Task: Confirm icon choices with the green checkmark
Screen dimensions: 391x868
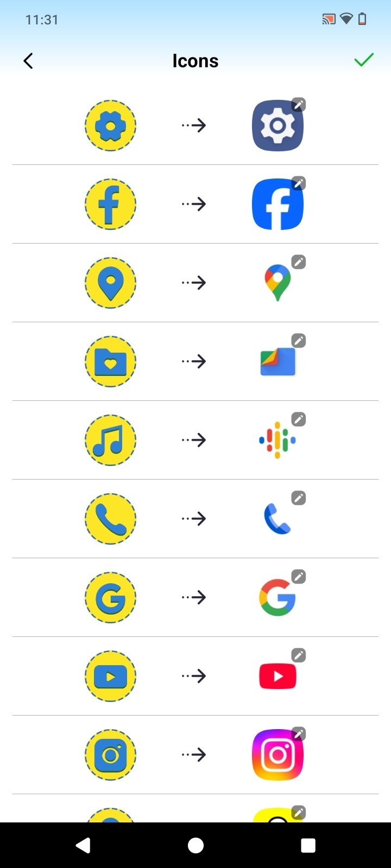Action: coord(363,60)
